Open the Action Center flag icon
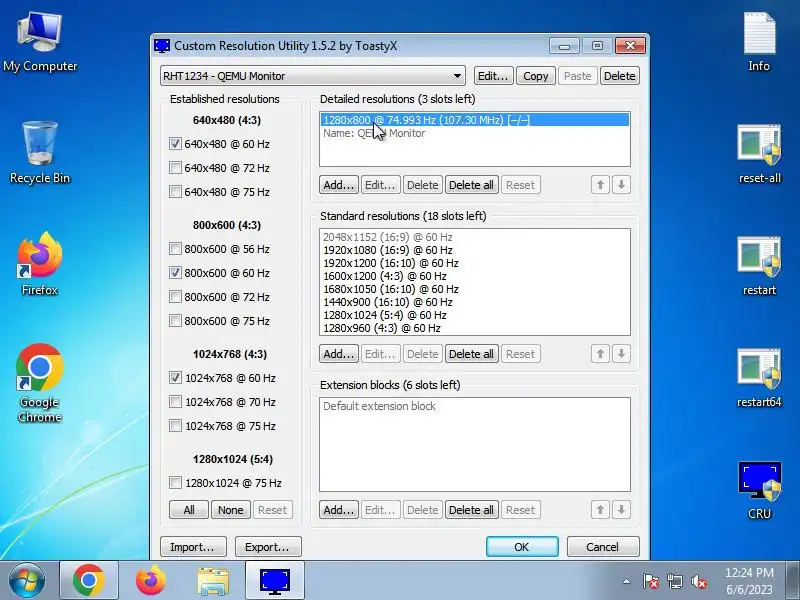Viewport: 800px width, 600px height. click(651, 581)
